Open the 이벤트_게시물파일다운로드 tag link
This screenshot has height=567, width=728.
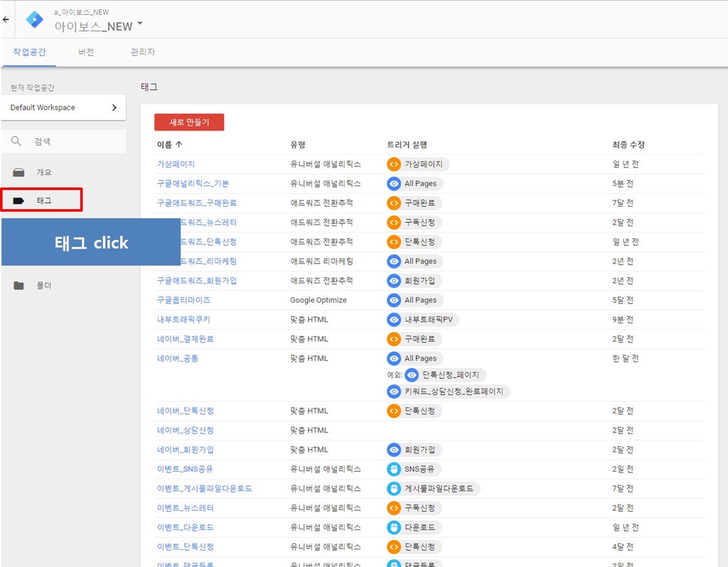[204, 489]
